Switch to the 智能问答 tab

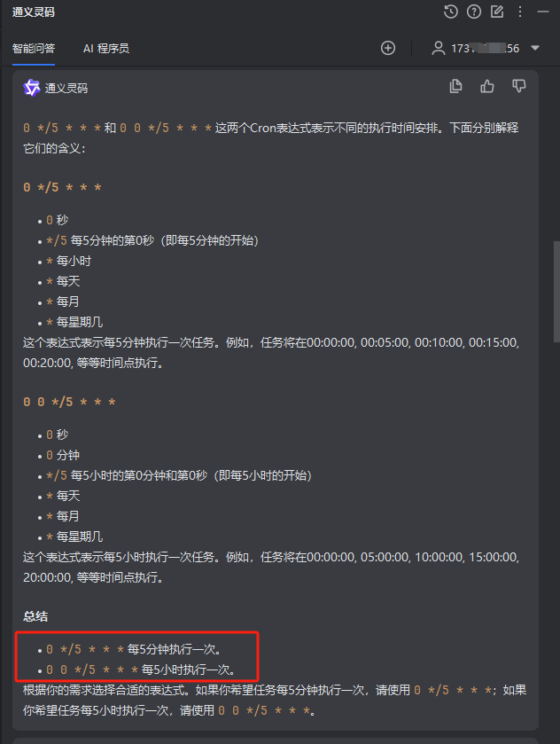click(34, 49)
